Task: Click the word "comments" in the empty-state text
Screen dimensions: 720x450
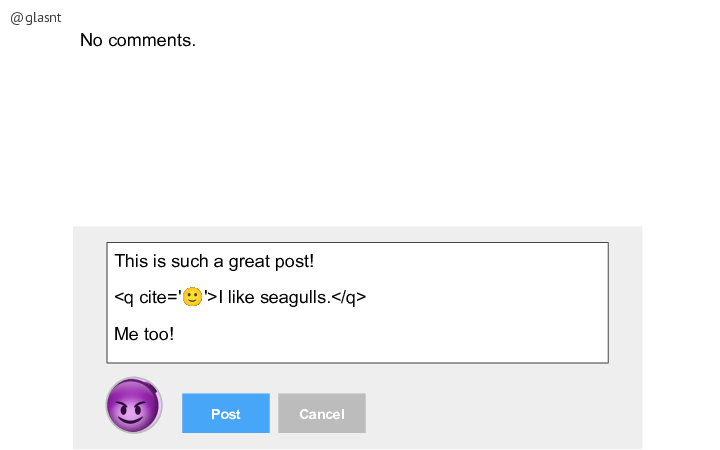Action: pos(149,40)
